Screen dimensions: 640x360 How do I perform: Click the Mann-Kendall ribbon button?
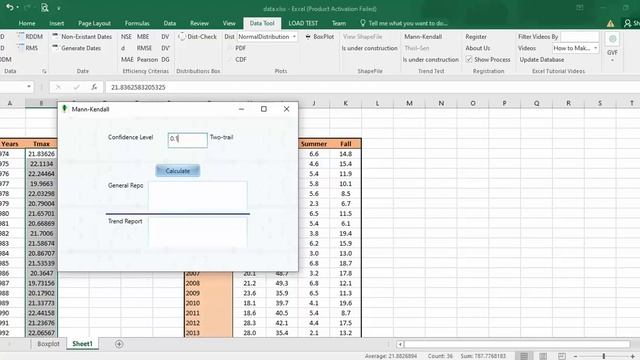[423, 36]
